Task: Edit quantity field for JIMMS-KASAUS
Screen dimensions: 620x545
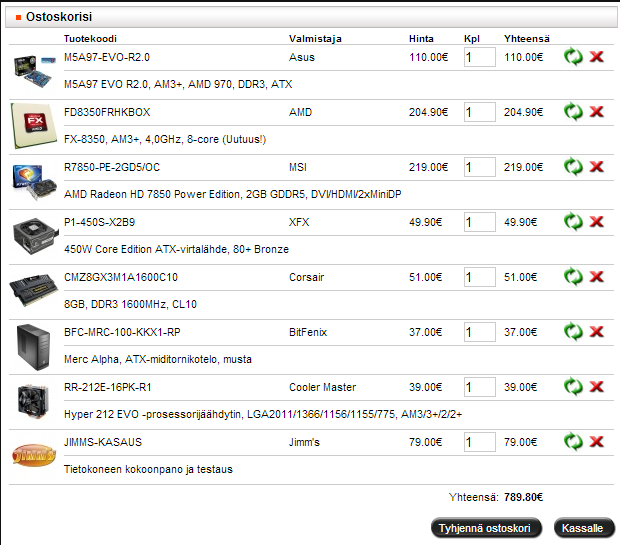Action: [x=480, y=442]
